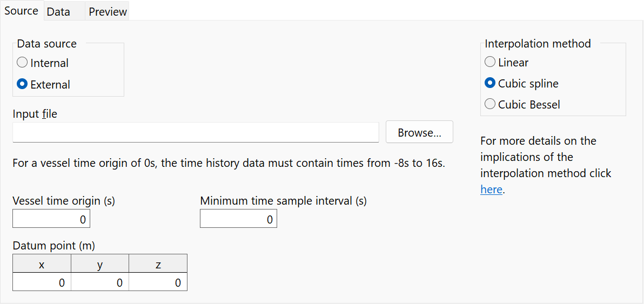
Task: Click the Vessel time origin field
Action: 51,219
